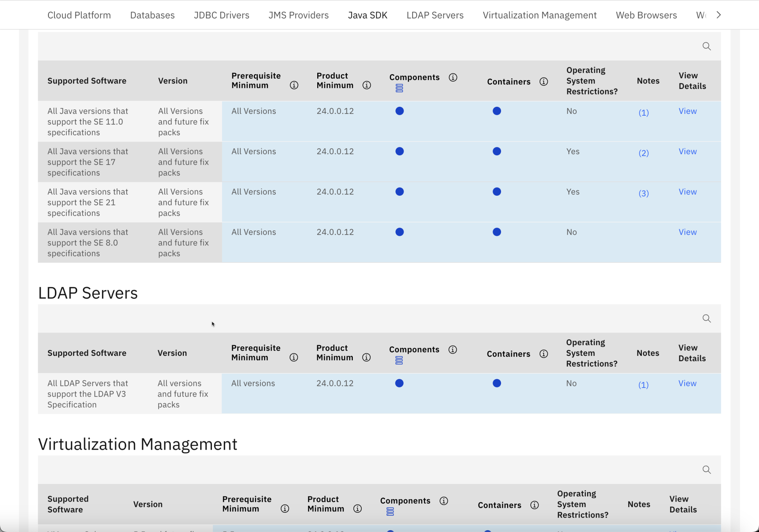Open the search icon above the Java SDK table
759x532 pixels.
[x=706, y=46]
